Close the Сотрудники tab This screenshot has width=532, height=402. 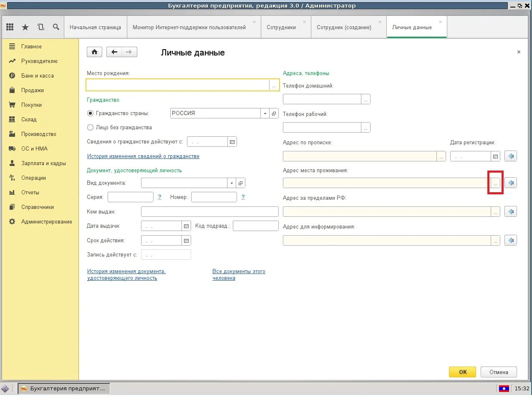tap(304, 22)
